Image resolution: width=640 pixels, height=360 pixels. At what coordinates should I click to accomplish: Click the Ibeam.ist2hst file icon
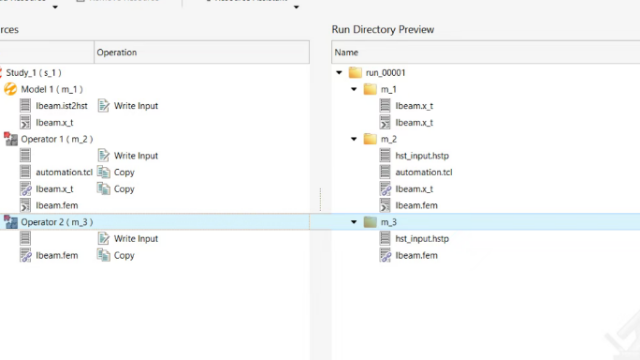(x=25, y=106)
